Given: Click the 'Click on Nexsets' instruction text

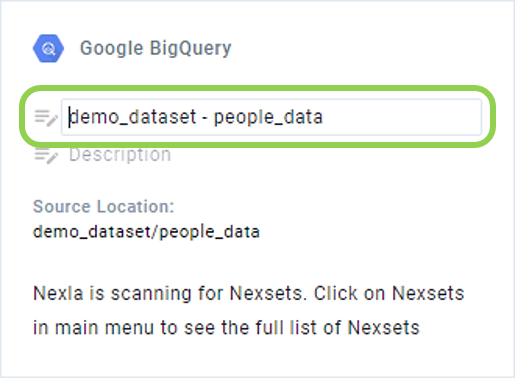Looking at the screenshot, I should pos(389,294).
